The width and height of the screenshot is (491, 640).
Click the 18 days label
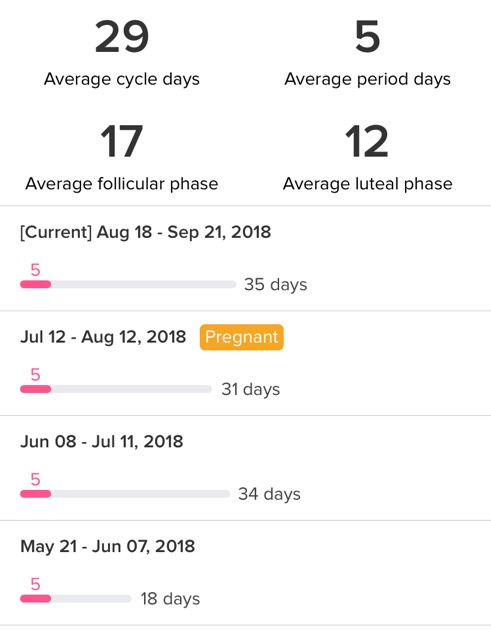170,599
